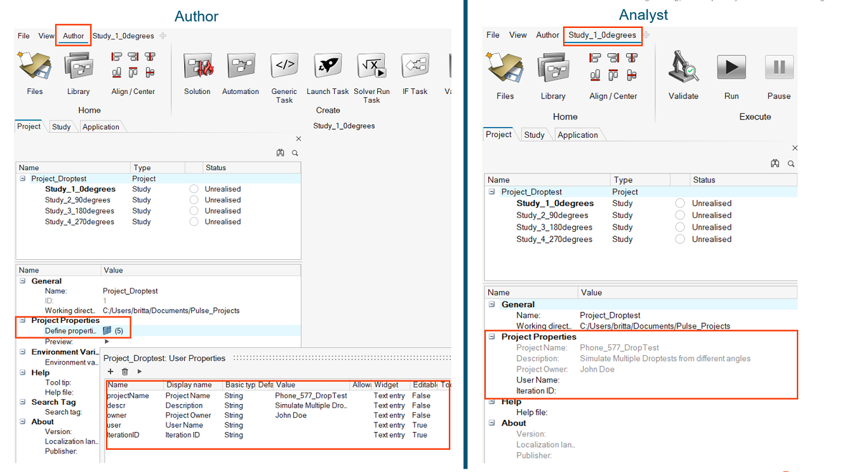Collapse Project Properties section in Author pane
The image size is (868, 472).
click(23, 320)
